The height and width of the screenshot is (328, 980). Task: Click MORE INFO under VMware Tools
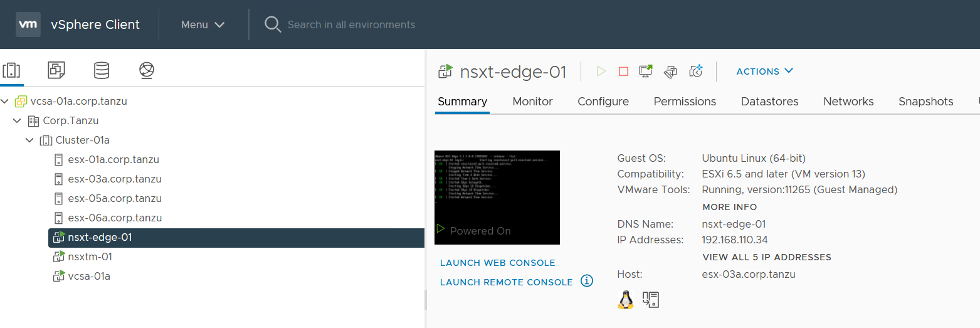[730, 207]
